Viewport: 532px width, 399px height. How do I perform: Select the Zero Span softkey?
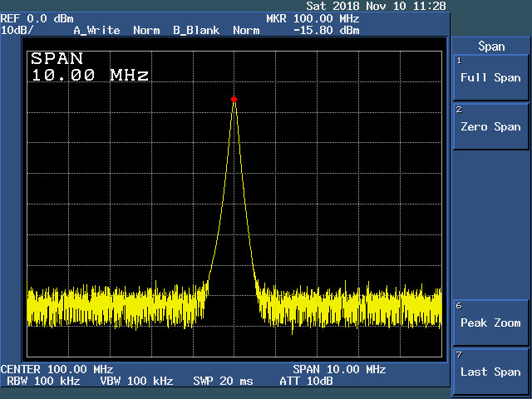490,126
